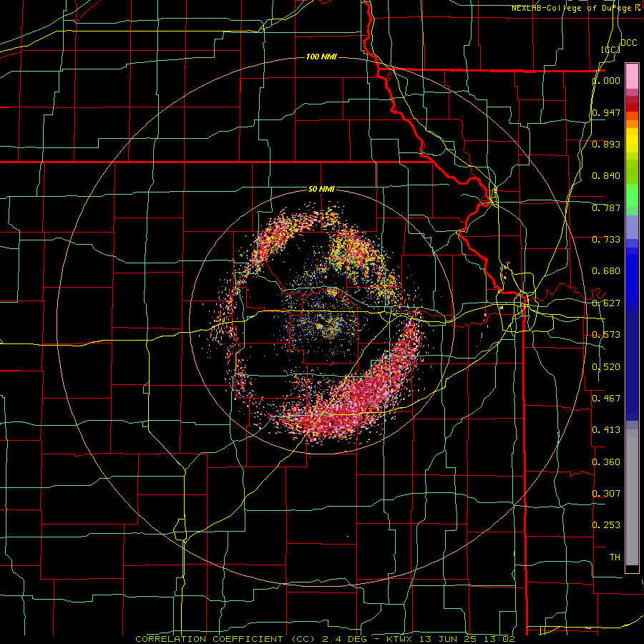Viewport: 644px width, 644px height.
Task: Click the 0.360 scale value
Action: click(x=606, y=462)
